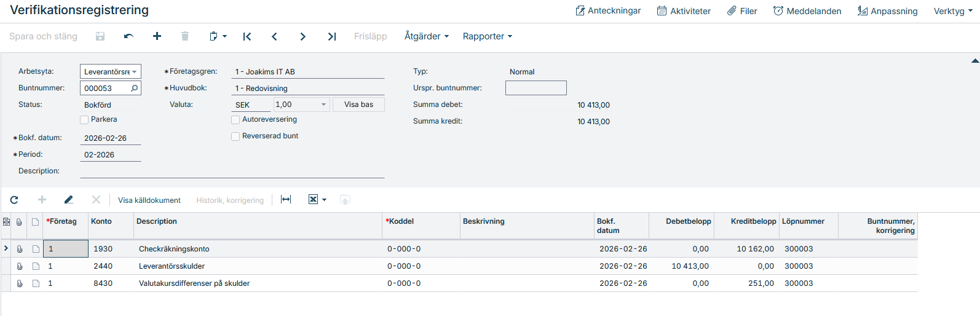Open the Verktyg menu

pos(952,11)
